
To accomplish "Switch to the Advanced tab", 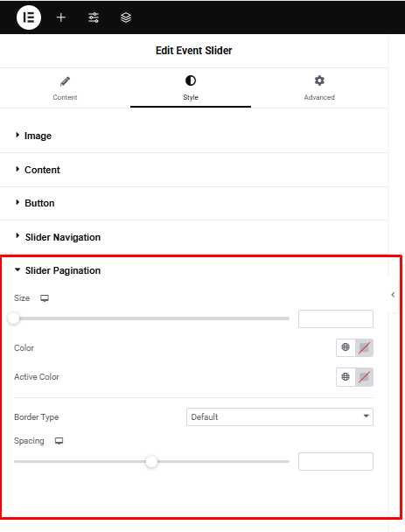I will point(319,87).
